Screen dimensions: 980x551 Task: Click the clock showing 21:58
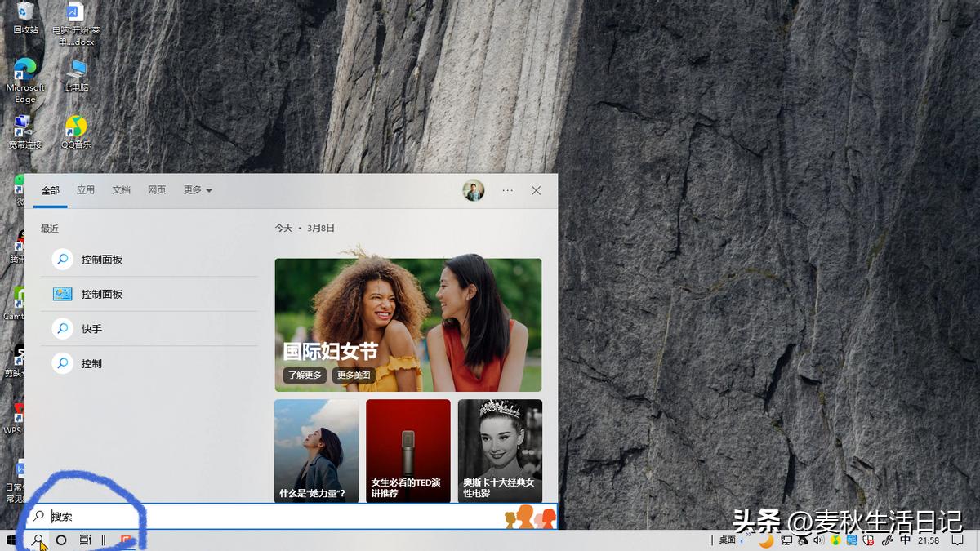[x=929, y=540]
